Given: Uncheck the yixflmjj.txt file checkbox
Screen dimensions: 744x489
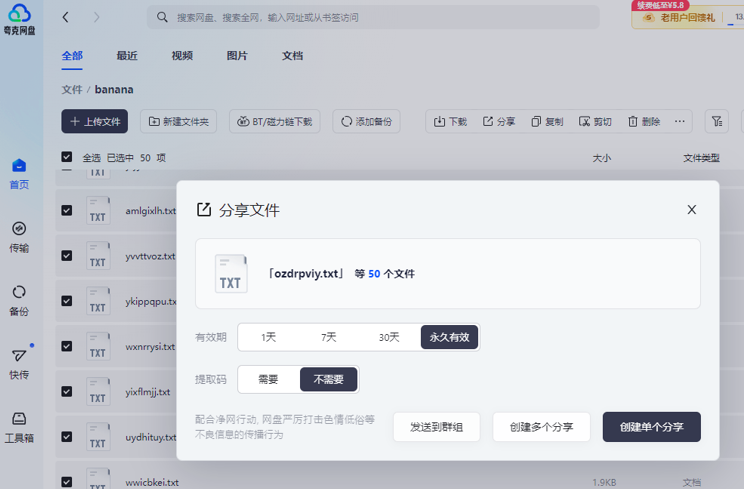Looking at the screenshot, I should coord(67,391).
